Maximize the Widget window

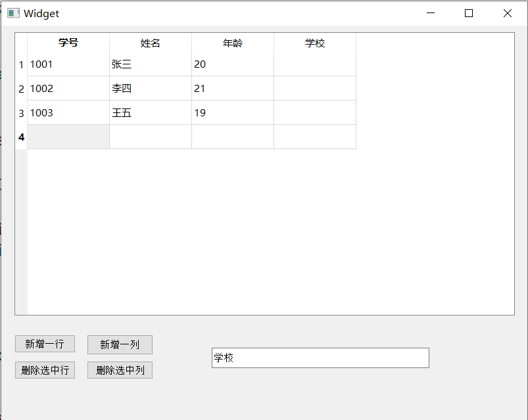tap(469, 13)
